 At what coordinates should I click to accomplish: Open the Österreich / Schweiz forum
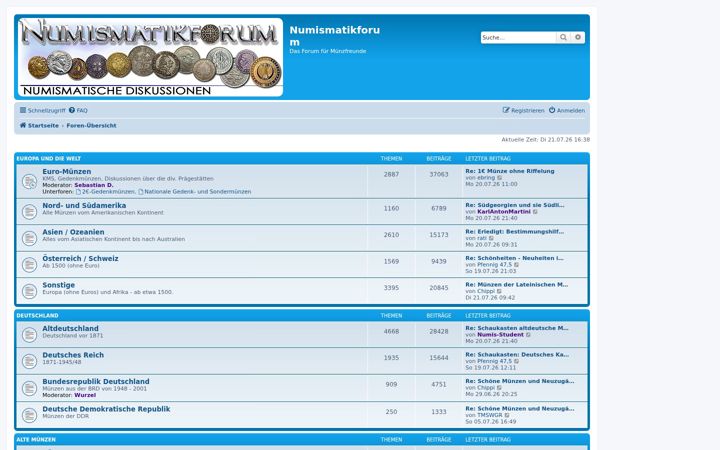[x=80, y=259]
